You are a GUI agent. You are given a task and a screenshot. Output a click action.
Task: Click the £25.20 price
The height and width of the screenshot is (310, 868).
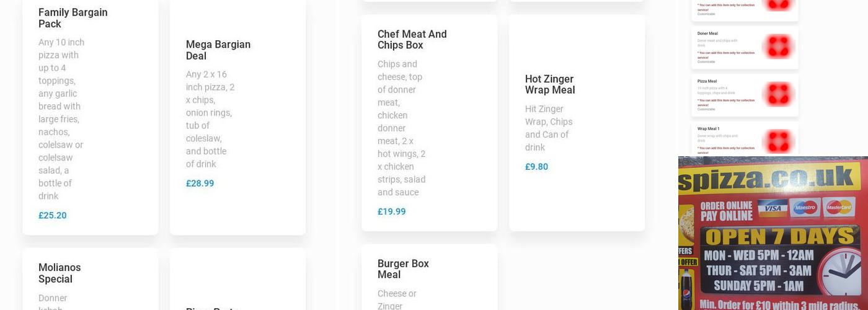click(x=53, y=216)
